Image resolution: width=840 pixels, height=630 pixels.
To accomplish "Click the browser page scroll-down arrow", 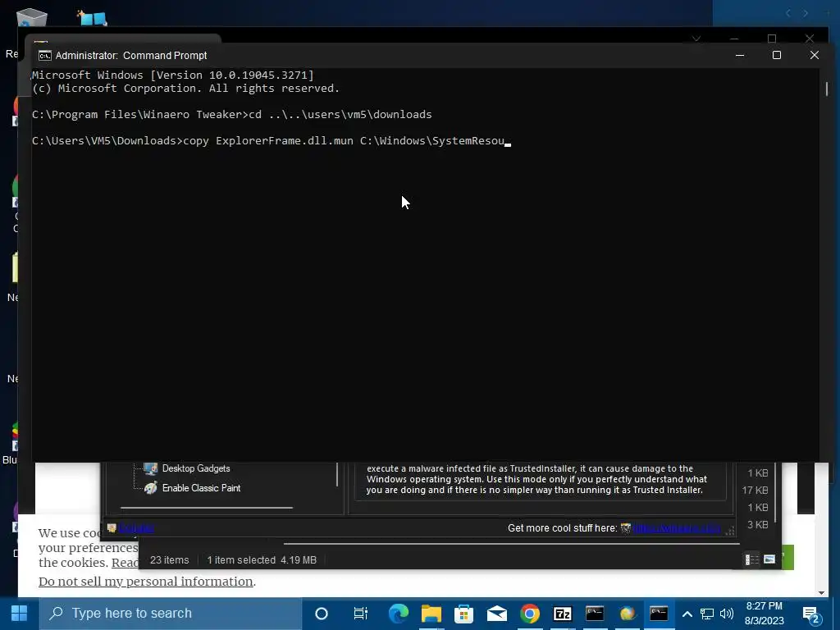I will tap(822, 592).
